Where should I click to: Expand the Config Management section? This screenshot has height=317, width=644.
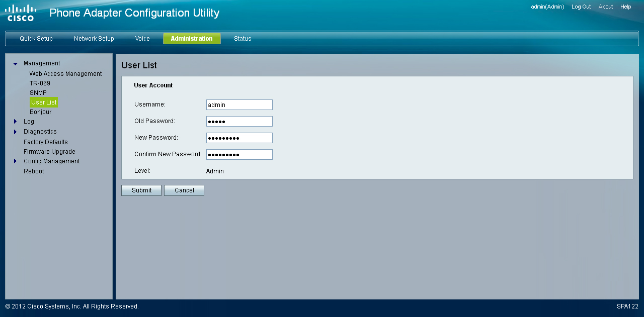click(x=15, y=161)
